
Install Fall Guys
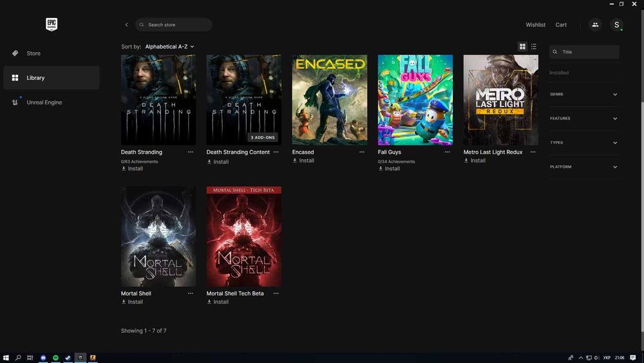389,168
